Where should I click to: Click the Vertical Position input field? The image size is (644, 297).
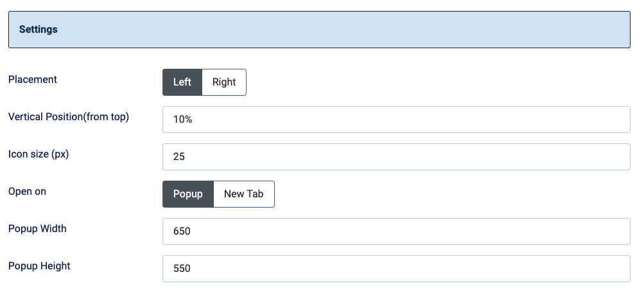[x=396, y=120]
